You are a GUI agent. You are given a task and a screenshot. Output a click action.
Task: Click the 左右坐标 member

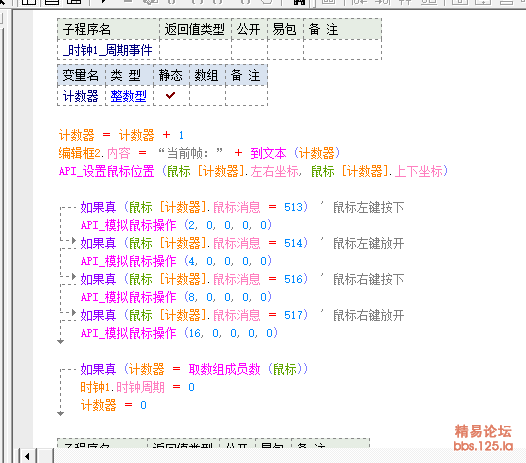(274, 171)
